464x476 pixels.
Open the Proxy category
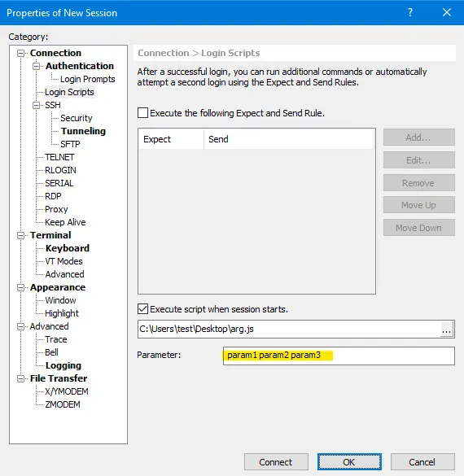click(x=56, y=209)
